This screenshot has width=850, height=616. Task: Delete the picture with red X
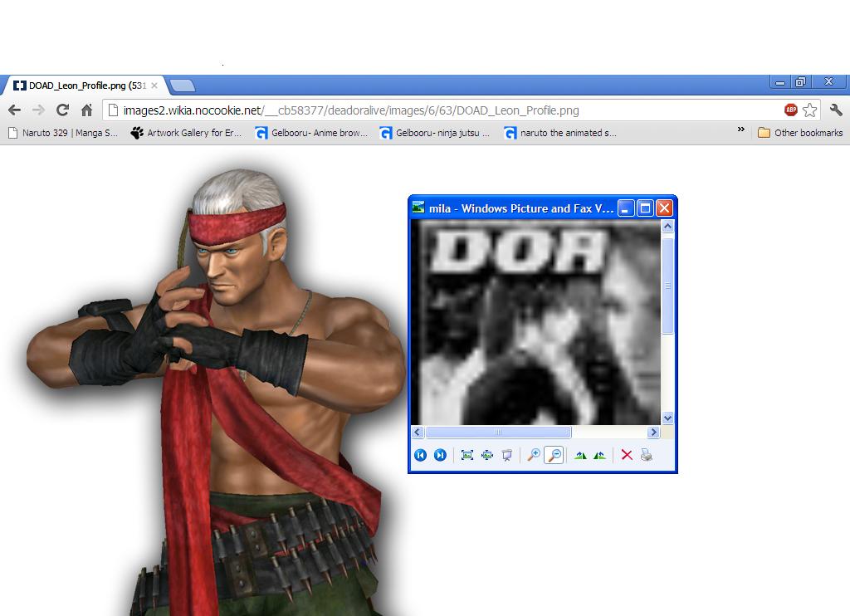[627, 455]
